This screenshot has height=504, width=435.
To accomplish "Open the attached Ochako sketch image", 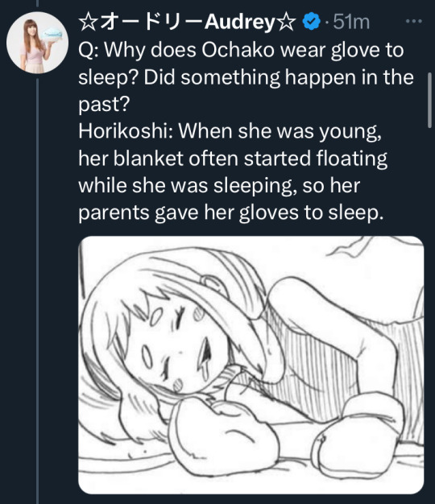I will [x=251, y=365].
